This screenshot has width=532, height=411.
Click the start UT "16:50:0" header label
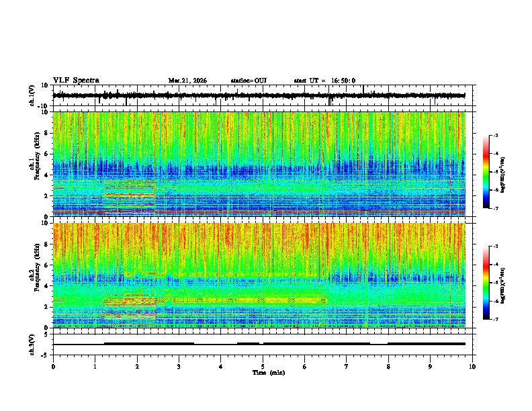click(x=343, y=81)
